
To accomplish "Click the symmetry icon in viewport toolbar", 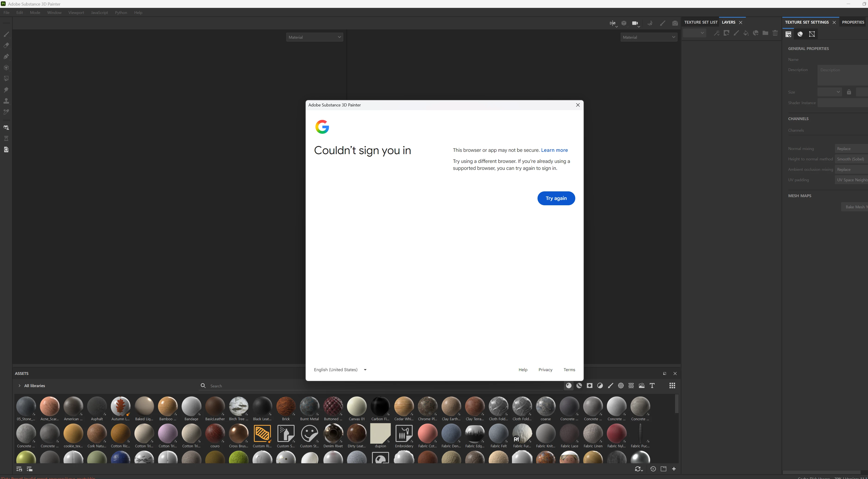I will tap(613, 23).
